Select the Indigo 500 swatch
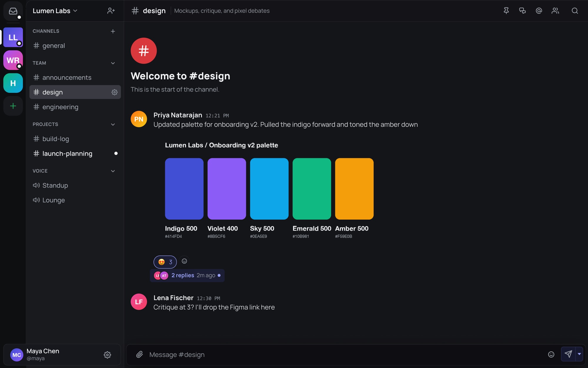 (184, 189)
